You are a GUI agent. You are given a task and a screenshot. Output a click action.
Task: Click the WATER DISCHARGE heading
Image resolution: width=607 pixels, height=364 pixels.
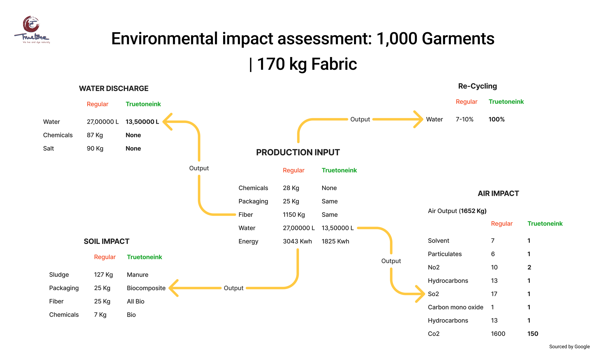click(114, 88)
